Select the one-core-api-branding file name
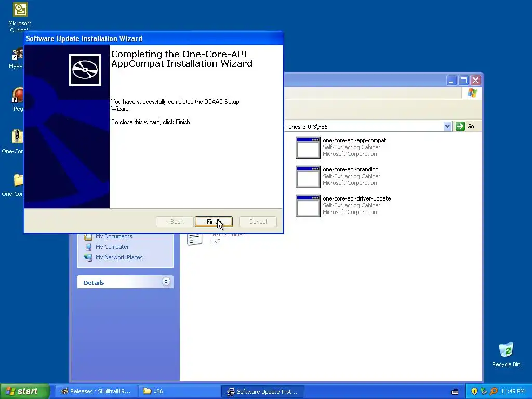The height and width of the screenshot is (399, 532). (351, 169)
